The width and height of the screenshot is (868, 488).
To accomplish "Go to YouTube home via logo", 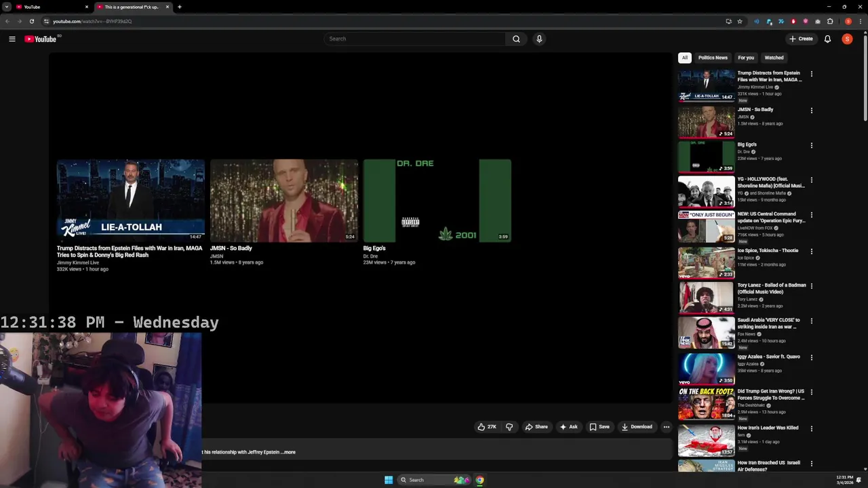I will 41,39.
